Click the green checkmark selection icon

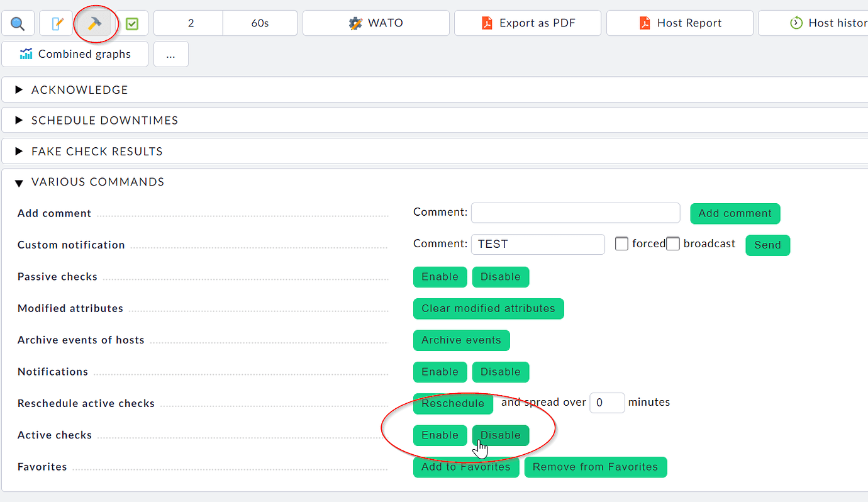coord(131,23)
